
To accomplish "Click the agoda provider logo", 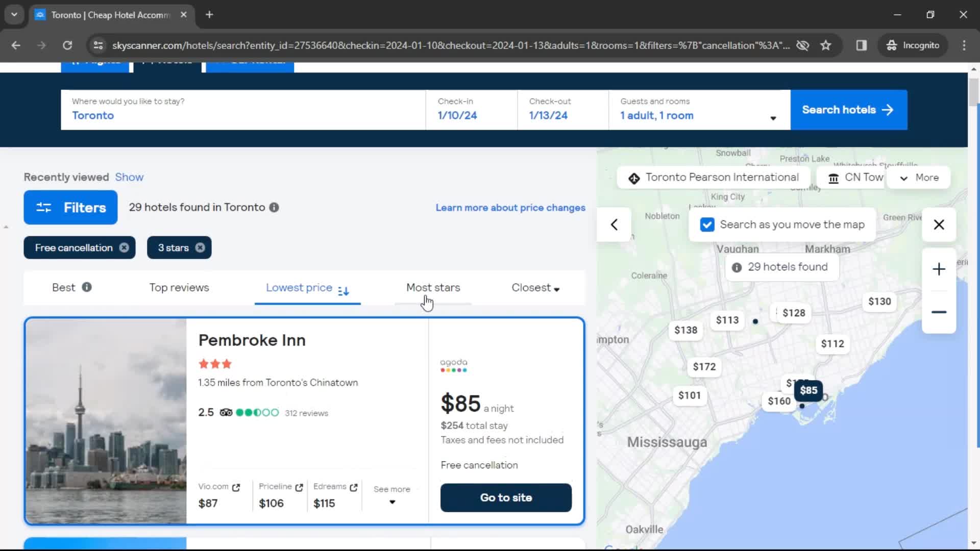I will coord(454,365).
